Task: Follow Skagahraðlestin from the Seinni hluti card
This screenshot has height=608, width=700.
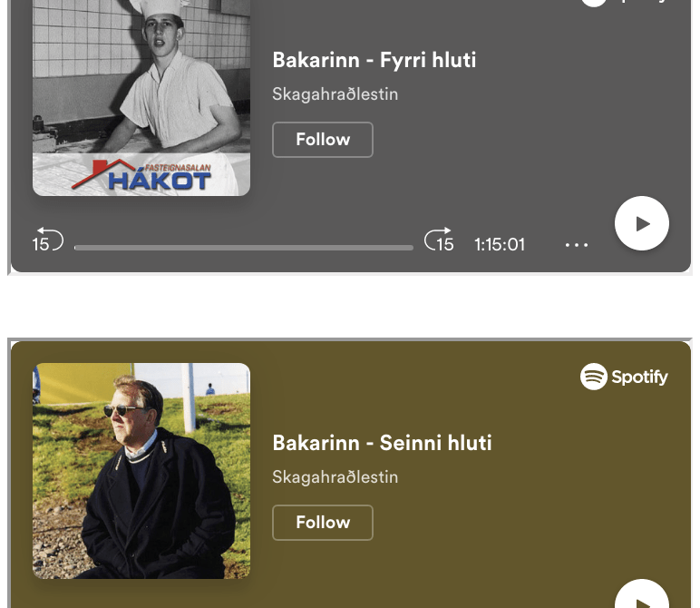Action: point(323,522)
